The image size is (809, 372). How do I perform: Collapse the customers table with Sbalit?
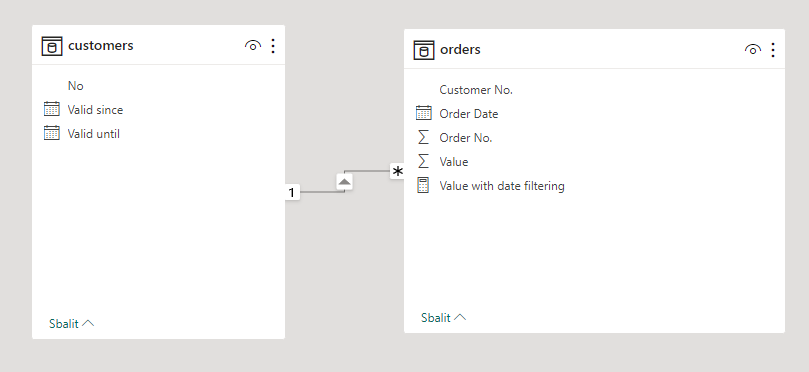[71, 324]
